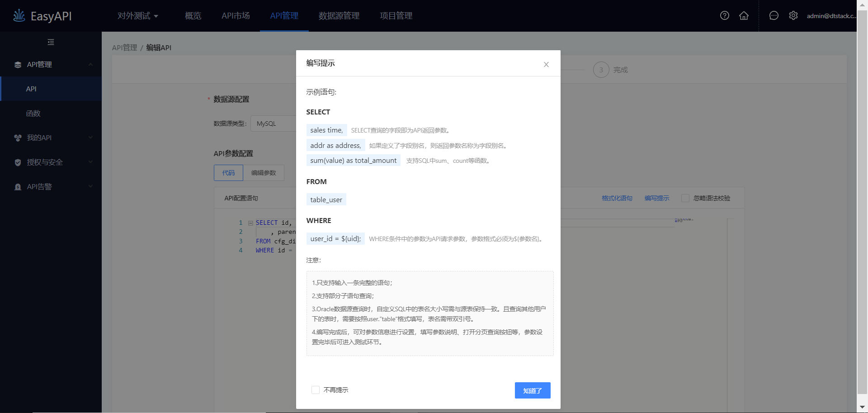This screenshot has width=868, height=413.
Task: Collapse the API管理 sidebar group
Action: 90,65
